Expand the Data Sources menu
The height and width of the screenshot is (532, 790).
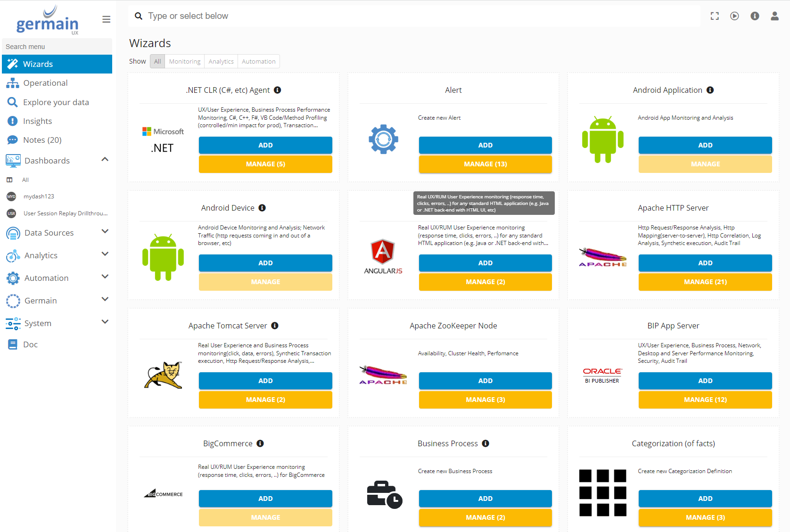(105, 231)
